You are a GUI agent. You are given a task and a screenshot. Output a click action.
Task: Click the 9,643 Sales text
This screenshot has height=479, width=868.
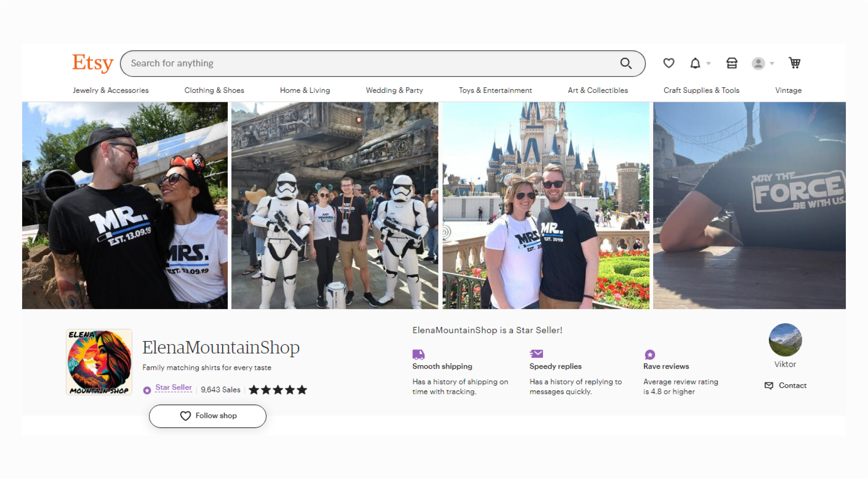(x=220, y=390)
